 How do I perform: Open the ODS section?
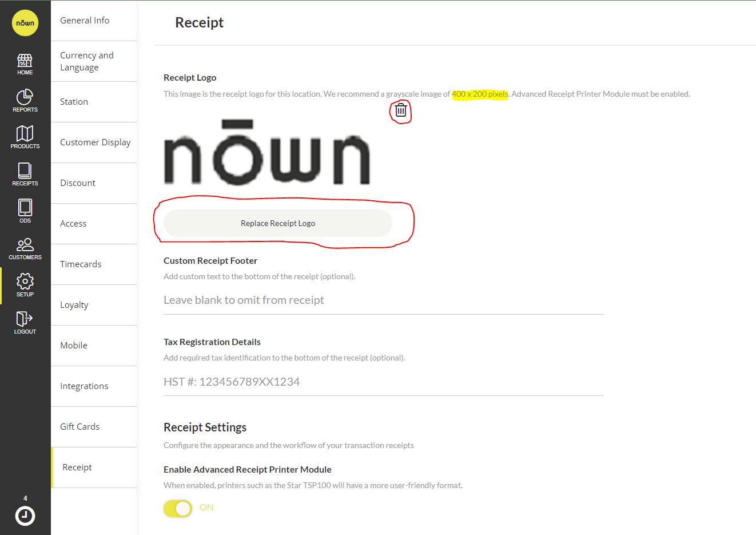pyautogui.click(x=25, y=211)
